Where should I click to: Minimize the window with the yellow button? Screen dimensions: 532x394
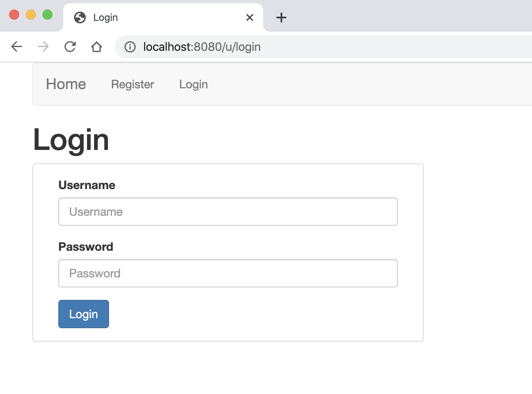pos(31,15)
